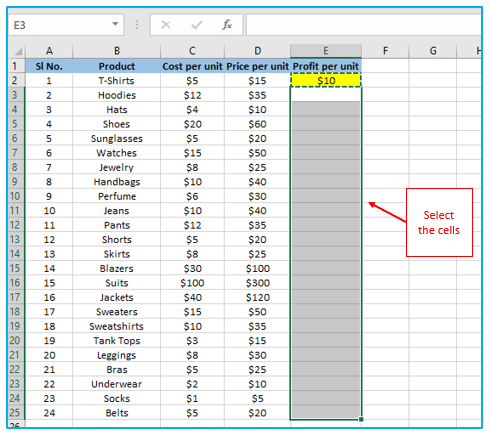
Task: Click the 'Blazers' cell
Action: click(x=117, y=268)
